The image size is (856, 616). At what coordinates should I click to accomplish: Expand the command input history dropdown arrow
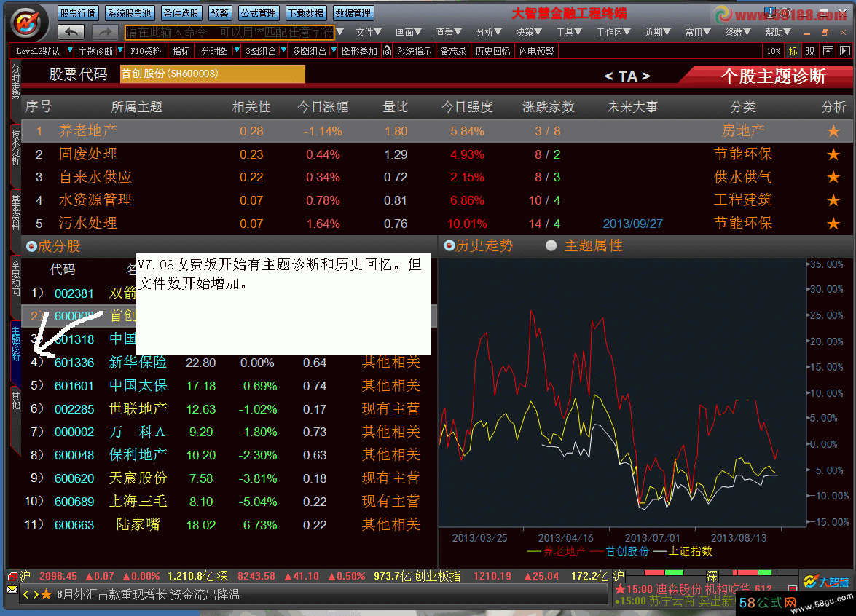(340, 32)
